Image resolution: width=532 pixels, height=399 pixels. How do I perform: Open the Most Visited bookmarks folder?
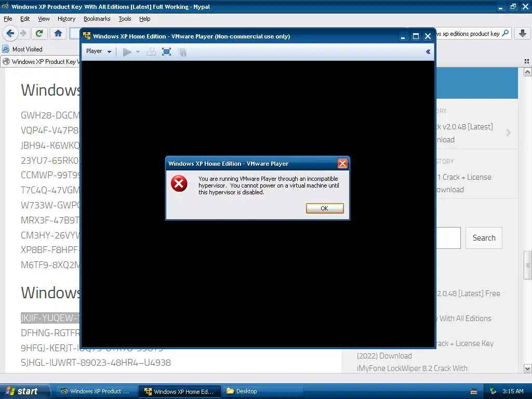22,49
